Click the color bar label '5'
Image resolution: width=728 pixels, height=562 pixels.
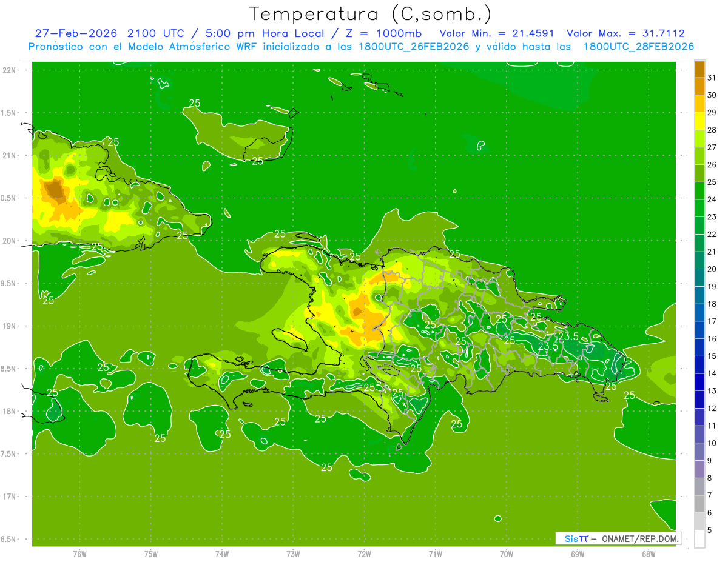pos(710,530)
